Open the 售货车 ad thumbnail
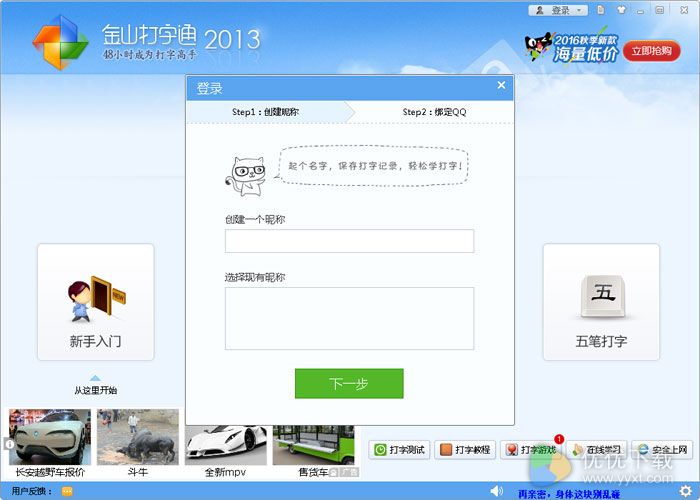Image resolution: width=700 pixels, height=500 pixels. pyautogui.click(x=313, y=445)
